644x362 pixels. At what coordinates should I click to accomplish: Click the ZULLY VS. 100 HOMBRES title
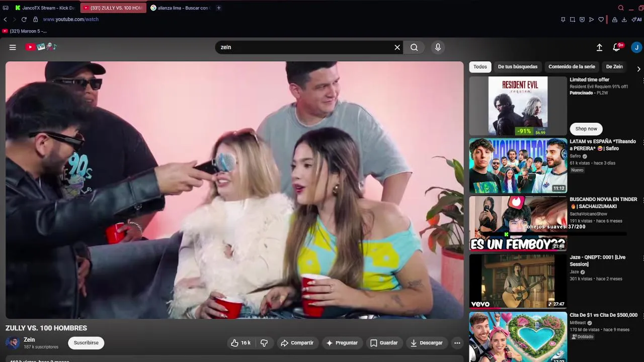point(46,328)
